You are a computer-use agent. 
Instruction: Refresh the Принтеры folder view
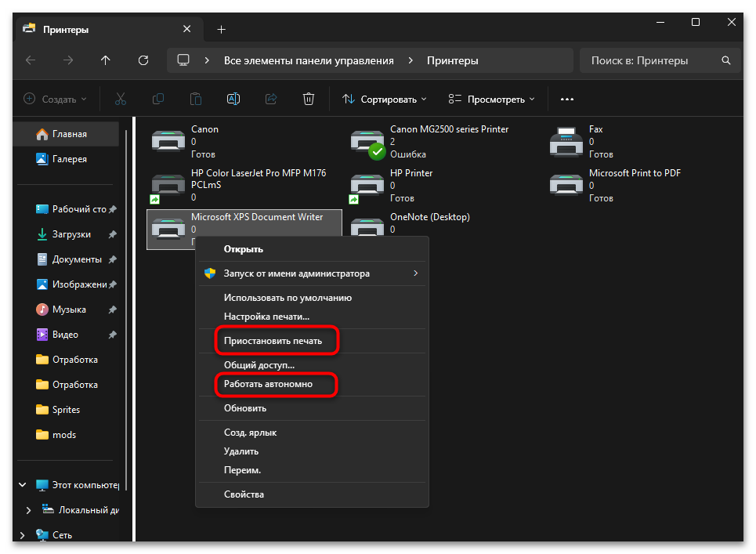point(143,60)
